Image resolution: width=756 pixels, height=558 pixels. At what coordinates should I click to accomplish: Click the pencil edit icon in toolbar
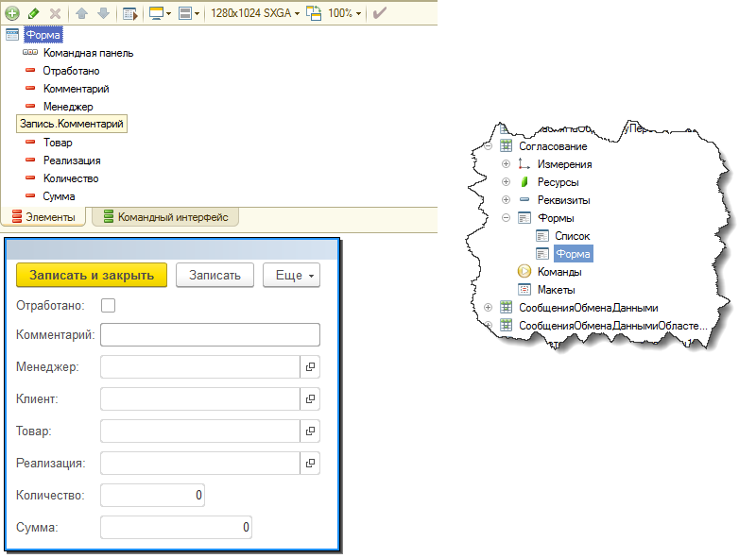(34, 13)
